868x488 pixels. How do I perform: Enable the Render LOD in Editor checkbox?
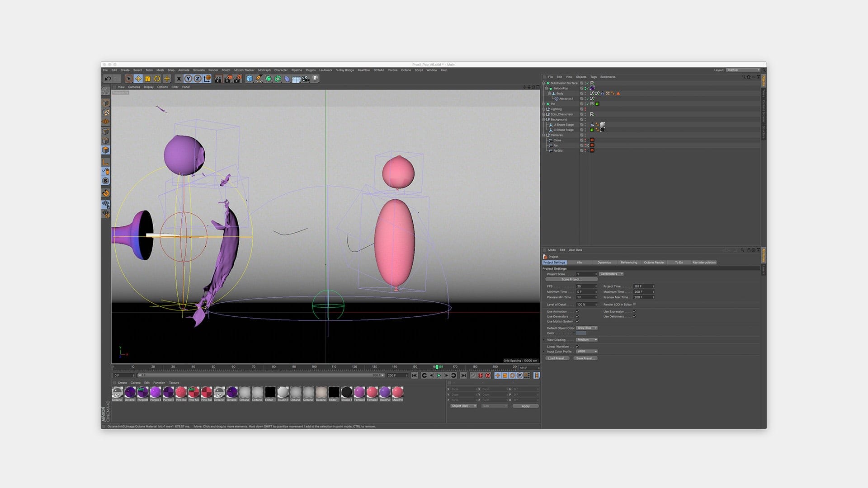(635, 305)
